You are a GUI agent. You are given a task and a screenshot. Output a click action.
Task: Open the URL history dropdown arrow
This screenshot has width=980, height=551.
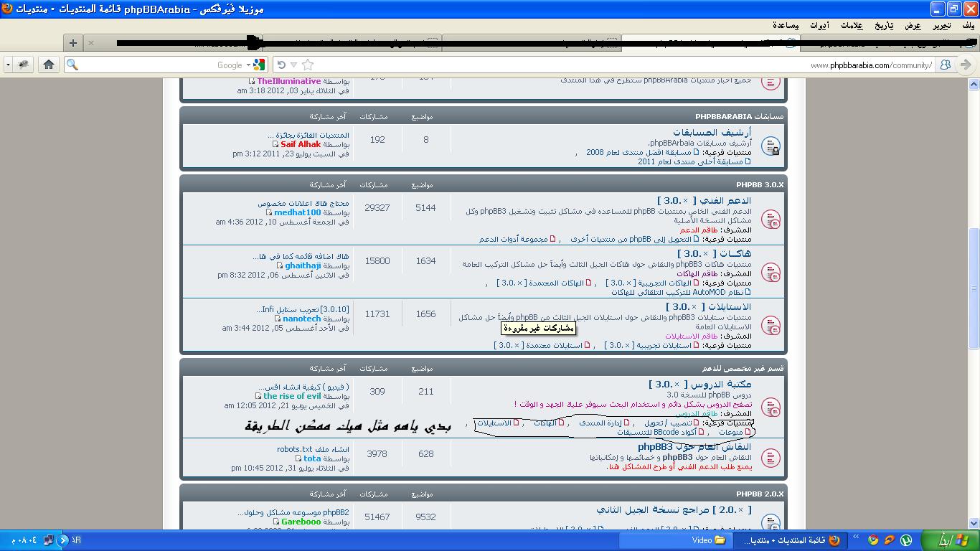(293, 65)
